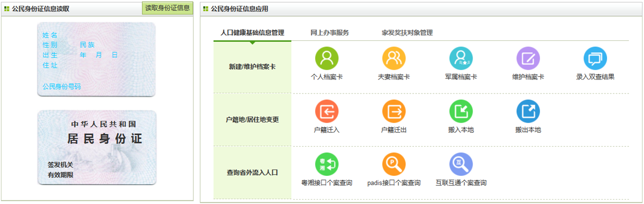Click the 户籍迁入 red arrow icon
Screen dimensions: 644x204
326,111
